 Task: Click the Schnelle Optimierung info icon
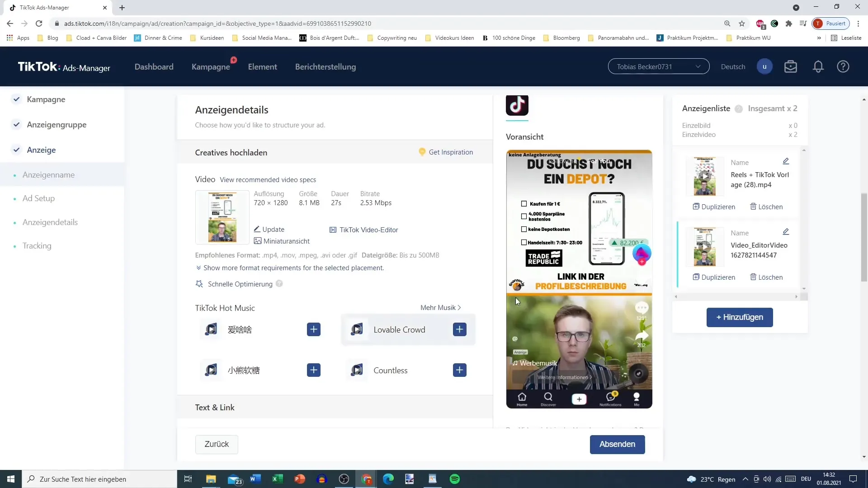279,284
